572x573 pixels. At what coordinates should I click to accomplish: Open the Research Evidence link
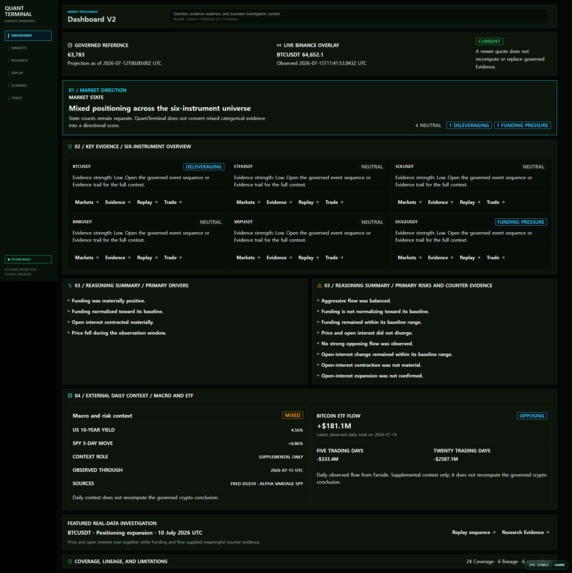(526, 532)
